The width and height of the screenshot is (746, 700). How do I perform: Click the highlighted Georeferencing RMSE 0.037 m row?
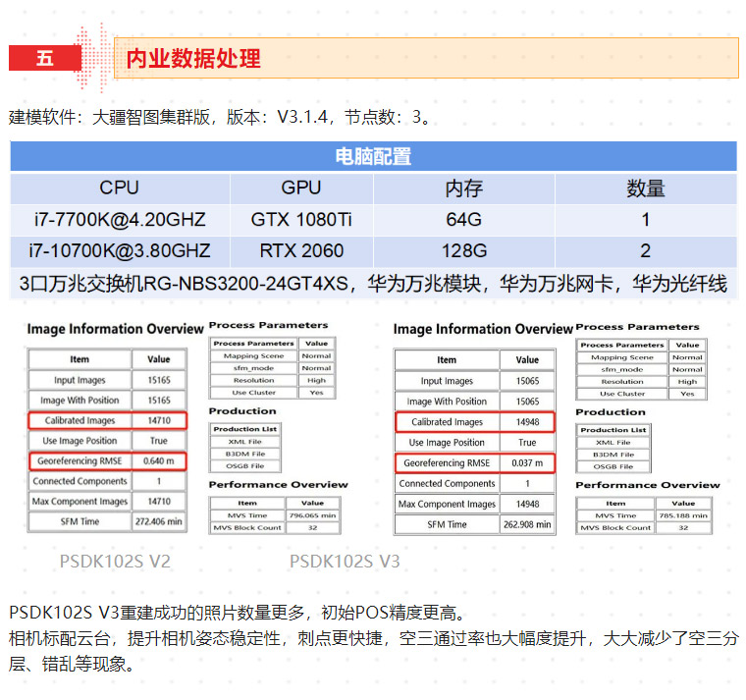point(474,462)
